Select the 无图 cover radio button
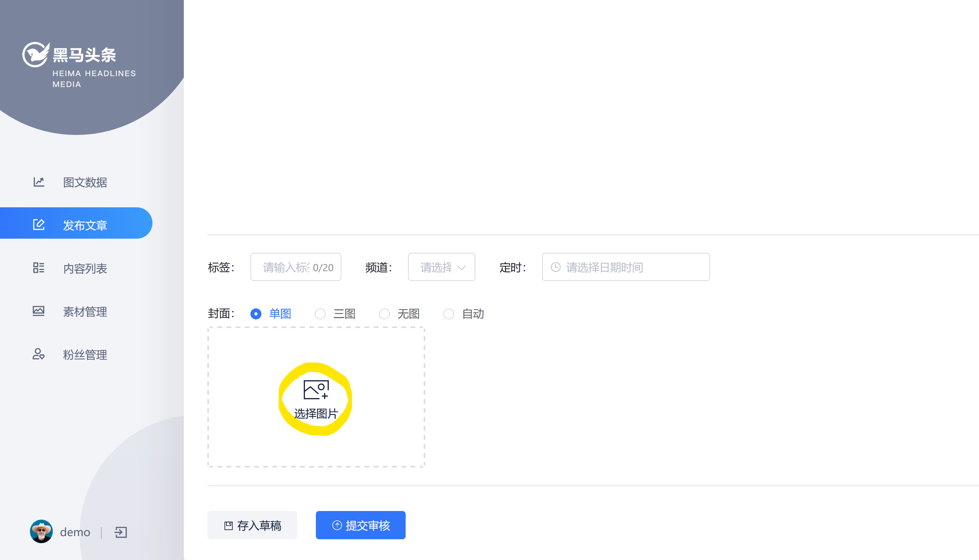979x560 pixels. click(x=384, y=314)
